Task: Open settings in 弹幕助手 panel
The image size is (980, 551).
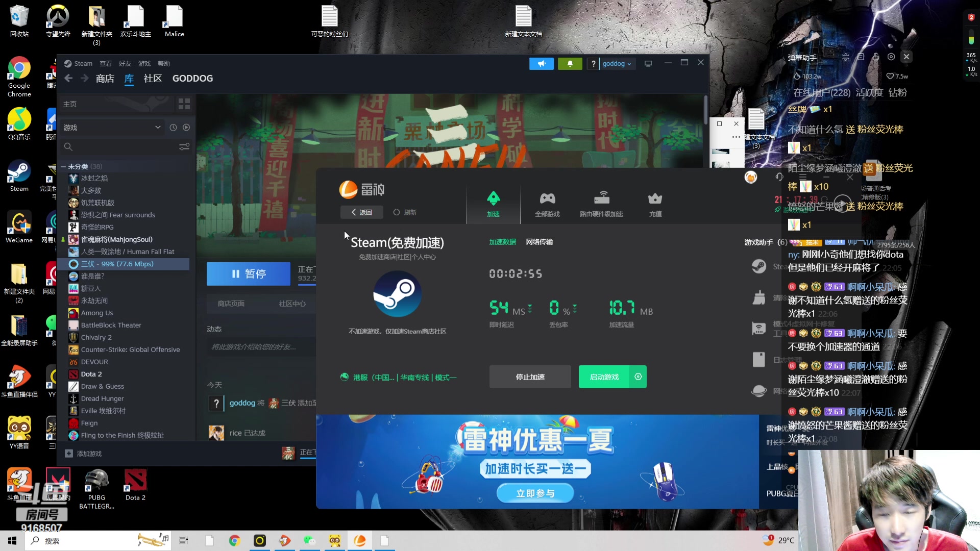Action: (x=891, y=57)
